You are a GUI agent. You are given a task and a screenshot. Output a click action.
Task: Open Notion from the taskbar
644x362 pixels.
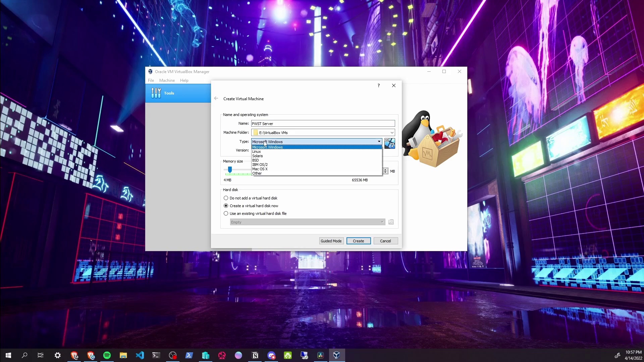pyautogui.click(x=255, y=355)
